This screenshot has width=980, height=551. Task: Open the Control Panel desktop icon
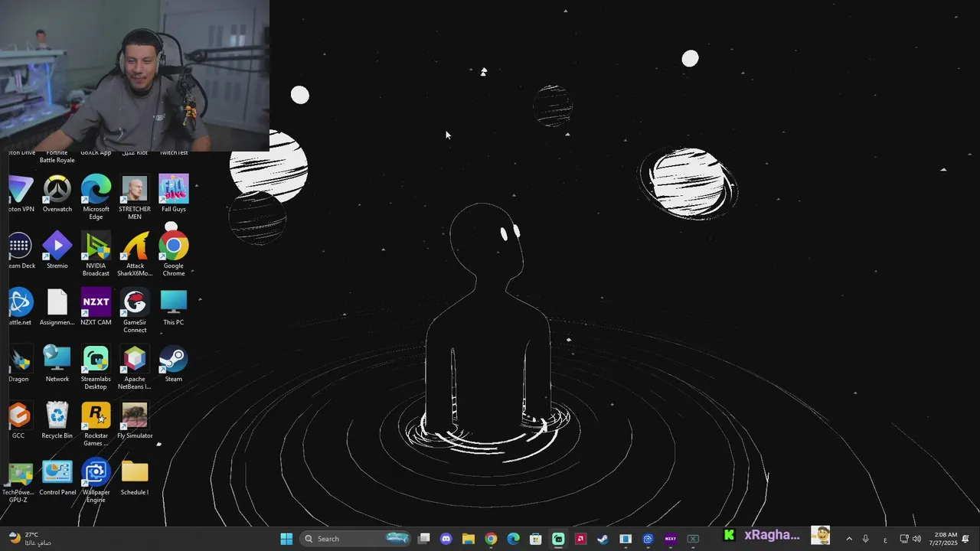pos(57,477)
